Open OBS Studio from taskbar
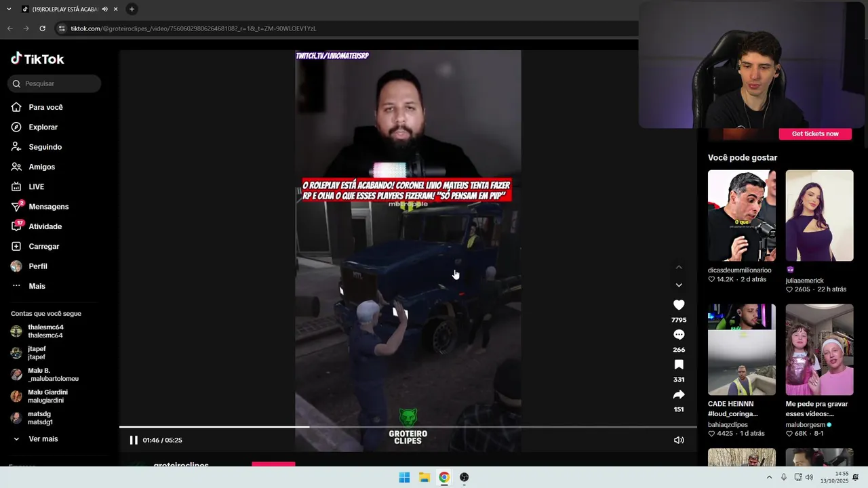868x488 pixels. [465, 477]
